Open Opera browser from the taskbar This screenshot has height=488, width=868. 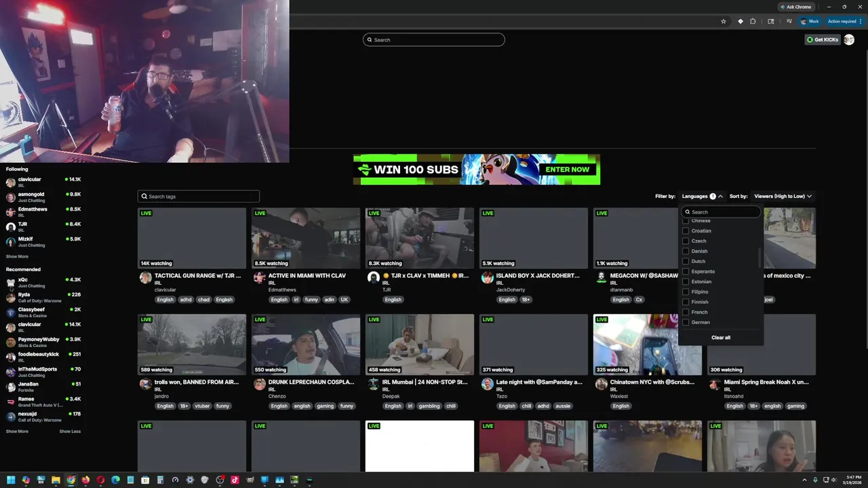click(100, 480)
